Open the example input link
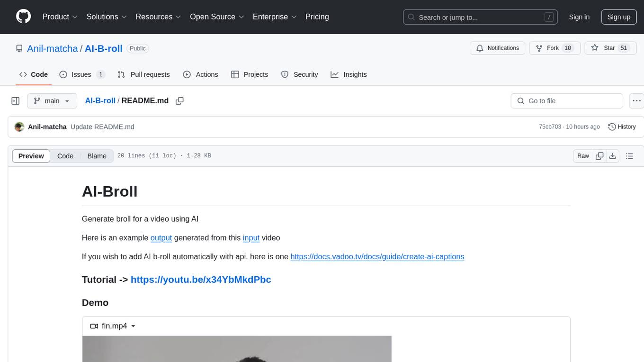The height and width of the screenshot is (362, 644). (251, 237)
